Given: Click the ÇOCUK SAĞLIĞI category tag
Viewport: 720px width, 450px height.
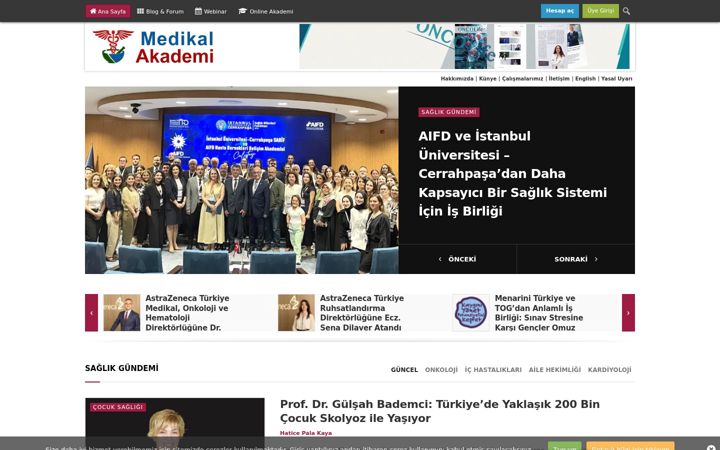Looking at the screenshot, I should 118,407.
